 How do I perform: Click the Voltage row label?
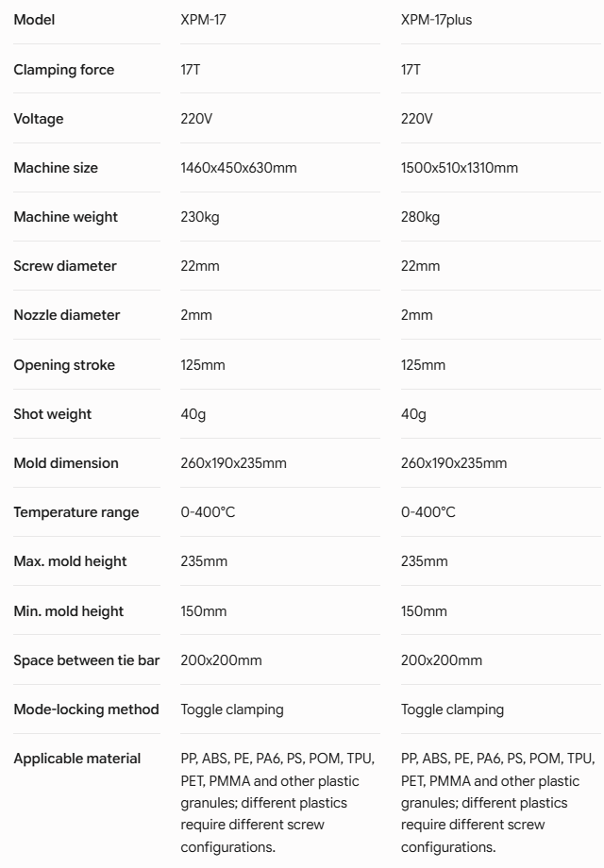pyautogui.click(x=38, y=119)
